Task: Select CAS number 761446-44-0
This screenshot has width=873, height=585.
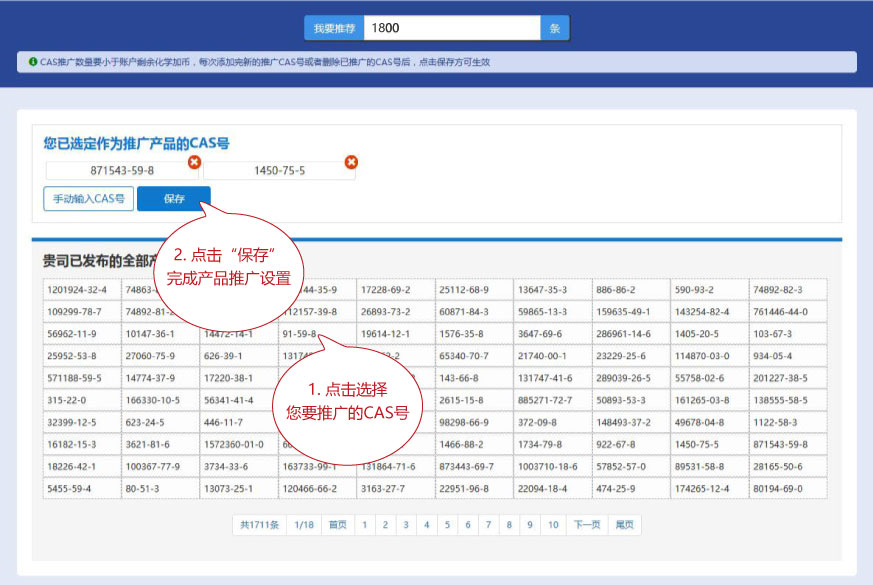Action: pyautogui.click(x=788, y=311)
